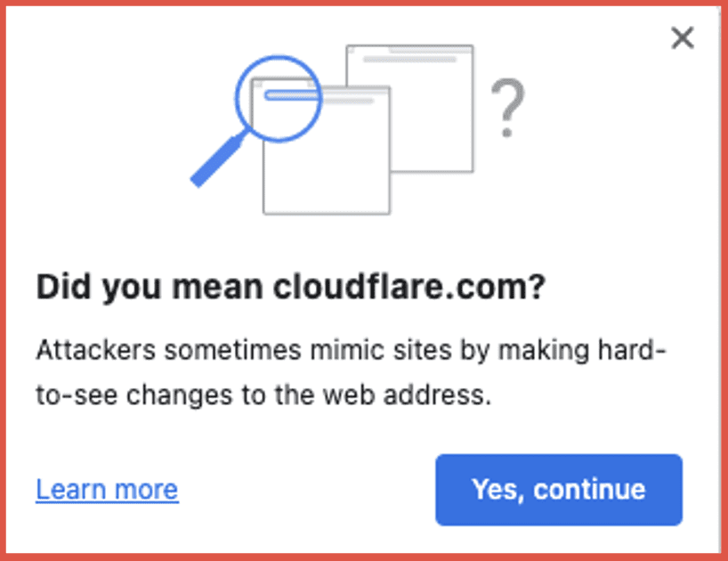
Task: Close the lookalike site warning dialog
Action: click(x=683, y=38)
